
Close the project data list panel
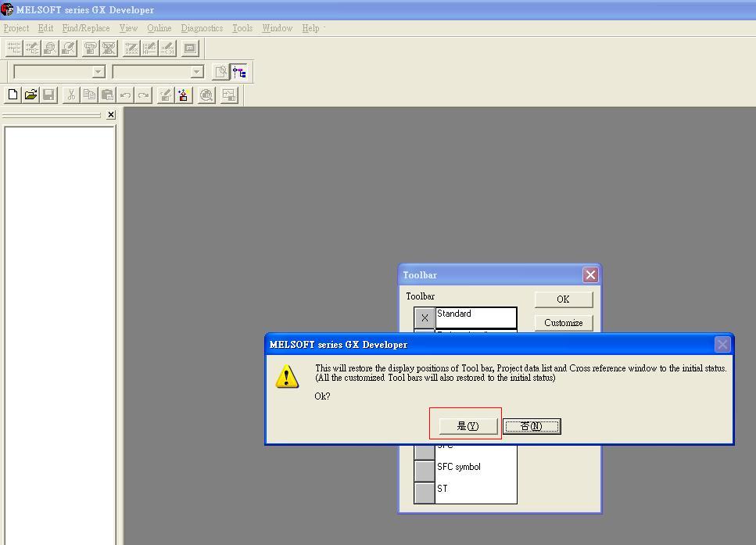pos(111,115)
